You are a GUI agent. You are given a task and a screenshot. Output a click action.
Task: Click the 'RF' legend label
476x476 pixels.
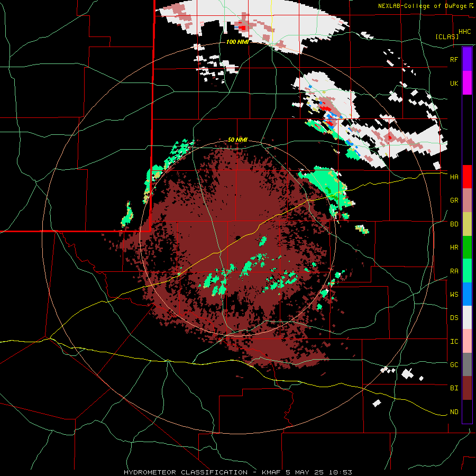tap(454, 59)
